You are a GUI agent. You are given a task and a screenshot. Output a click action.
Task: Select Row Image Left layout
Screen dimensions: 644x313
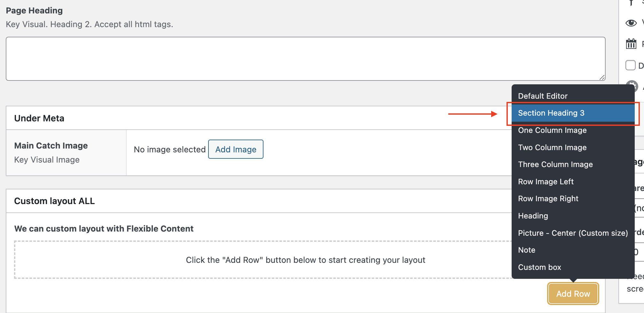[x=546, y=182]
